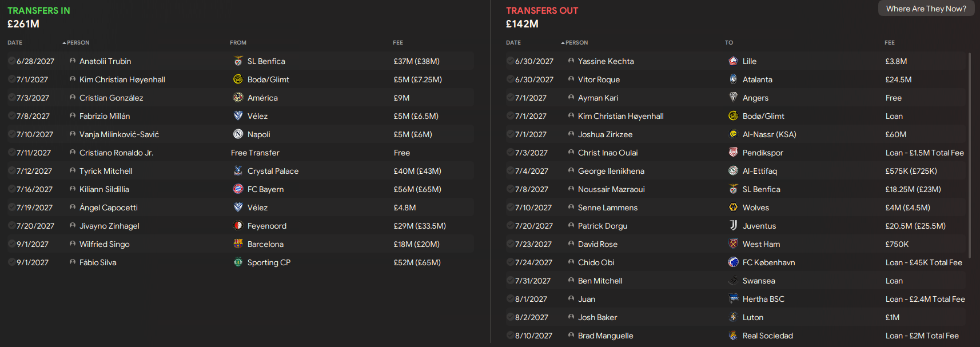Click the Transfers Out Fee column header
The image size is (980, 347).
click(889, 43)
